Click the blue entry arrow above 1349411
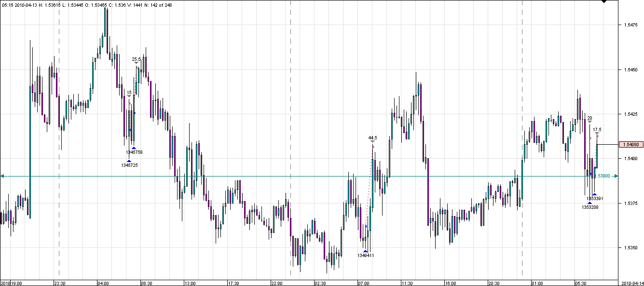The image size is (644, 286). coord(366,251)
